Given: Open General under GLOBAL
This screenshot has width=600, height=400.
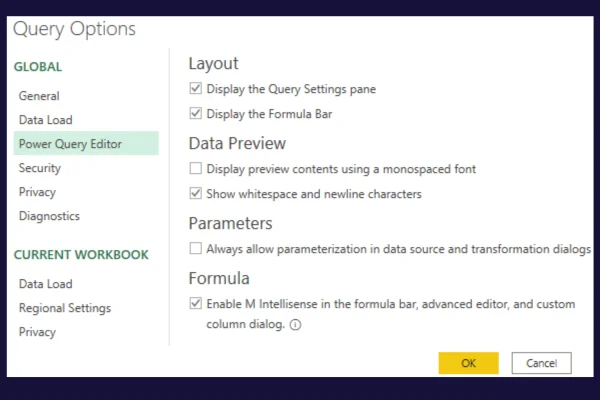Looking at the screenshot, I should 39,96.
